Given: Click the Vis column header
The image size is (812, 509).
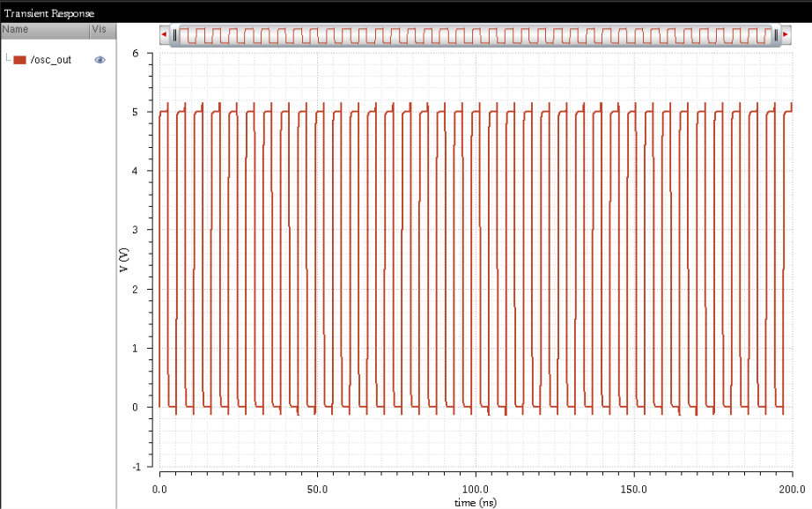Looking at the screenshot, I should coord(100,29).
